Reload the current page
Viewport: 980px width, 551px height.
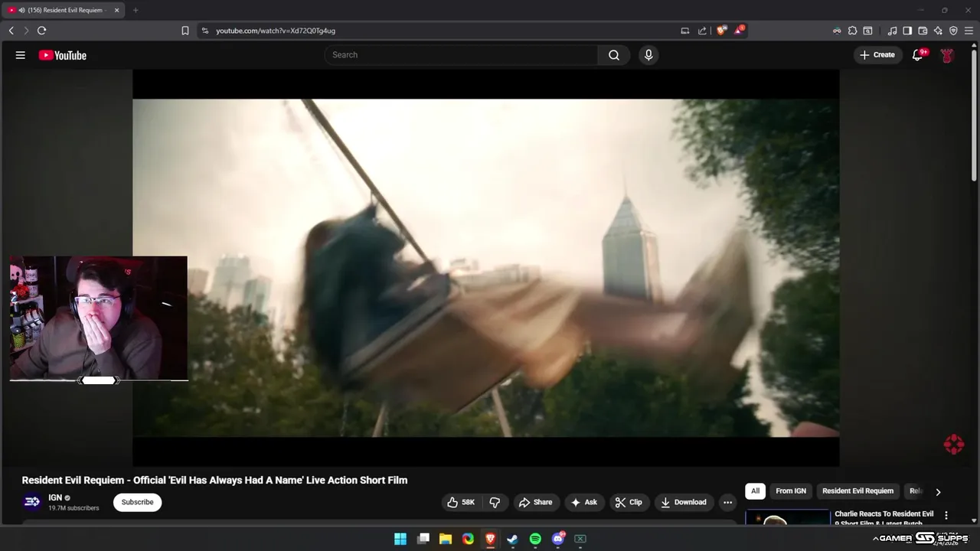pos(41,31)
